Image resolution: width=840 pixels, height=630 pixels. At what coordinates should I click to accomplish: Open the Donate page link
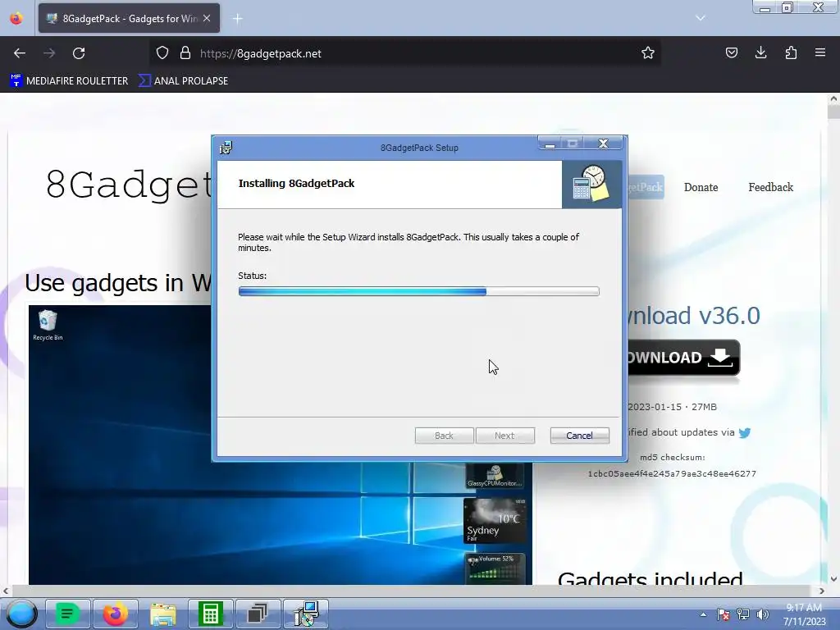[x=701, y=187]
